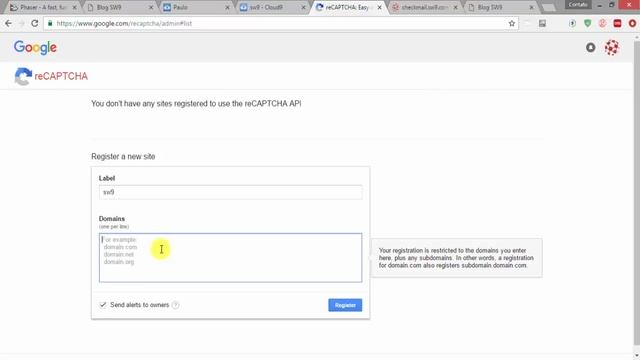The image size is (640, 360).
Task: Go back using the browser back arrow
Action: coord(8,23)
